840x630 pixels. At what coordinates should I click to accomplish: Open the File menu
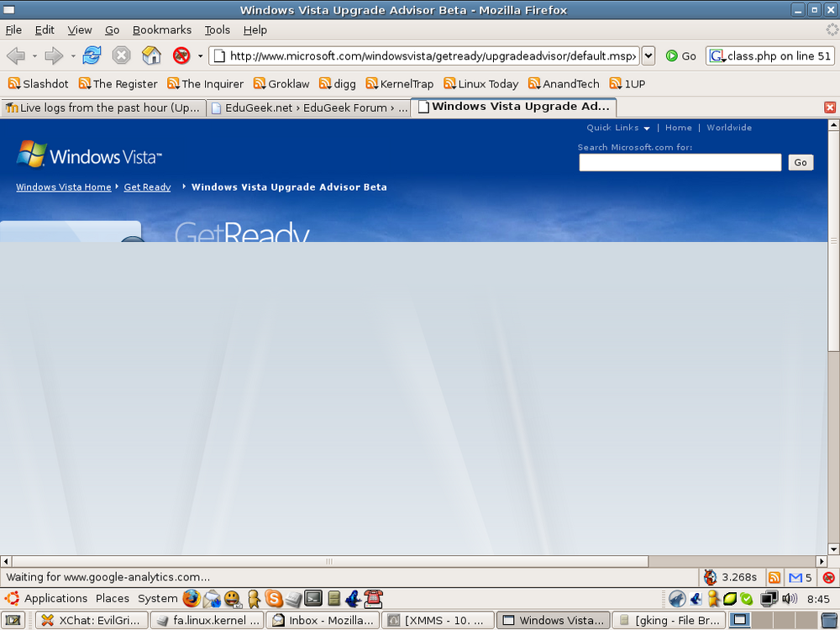point(13,30)
